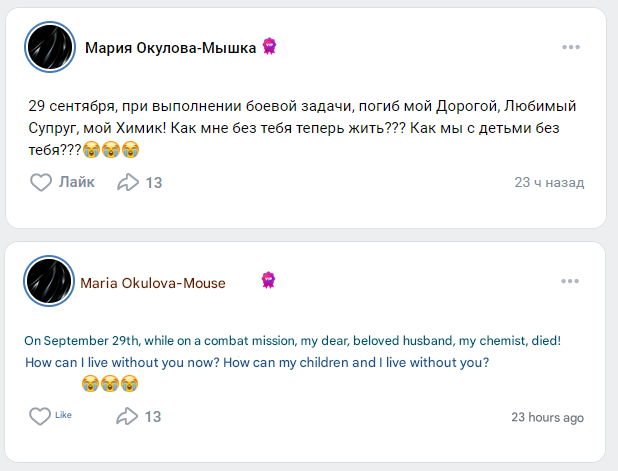Expand the three-dot menu on the English post
This screenshot has height=471, width=618.
pos(571,281)
